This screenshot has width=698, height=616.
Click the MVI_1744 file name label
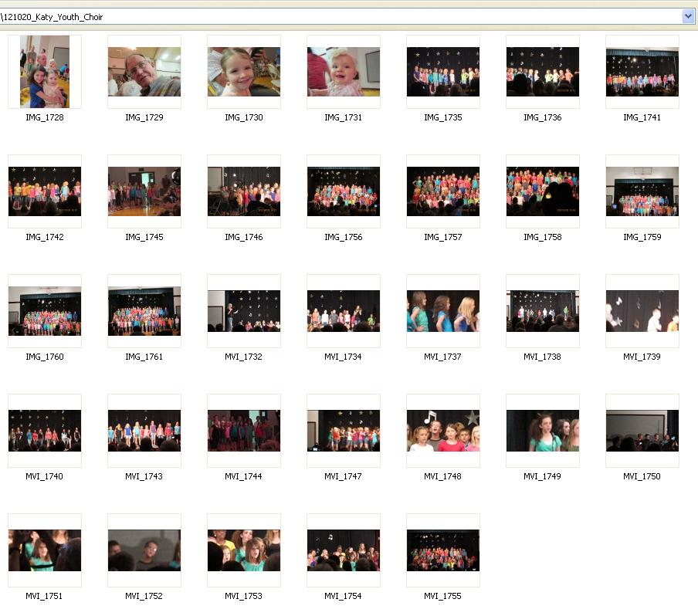coord(243,477)
